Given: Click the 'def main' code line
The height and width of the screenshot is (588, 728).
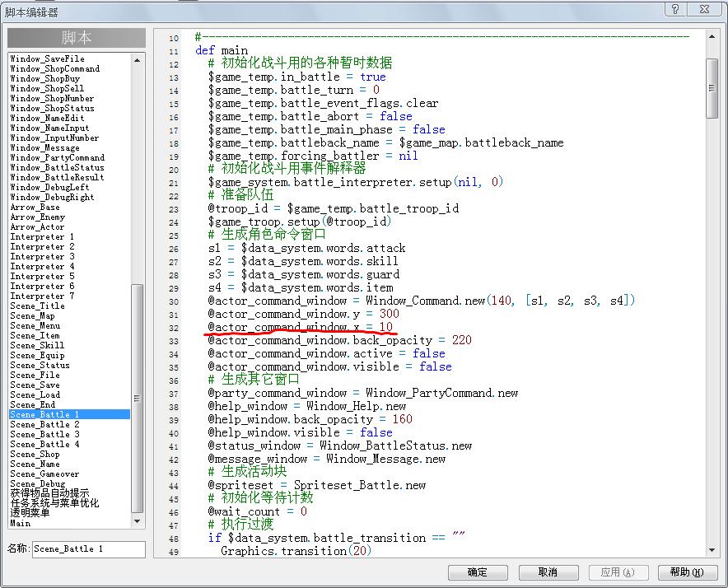Looking at the screenshot, I should click(222, 50).
